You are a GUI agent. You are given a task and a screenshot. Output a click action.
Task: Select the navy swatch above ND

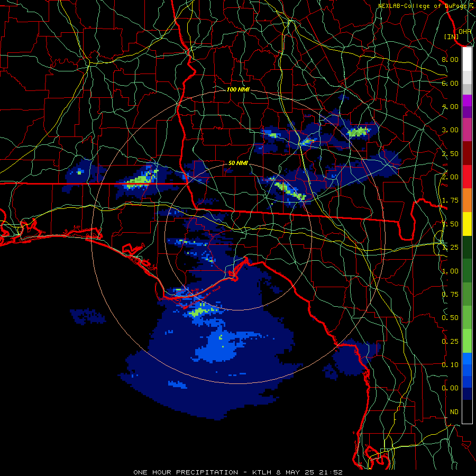tap(467, 394)
